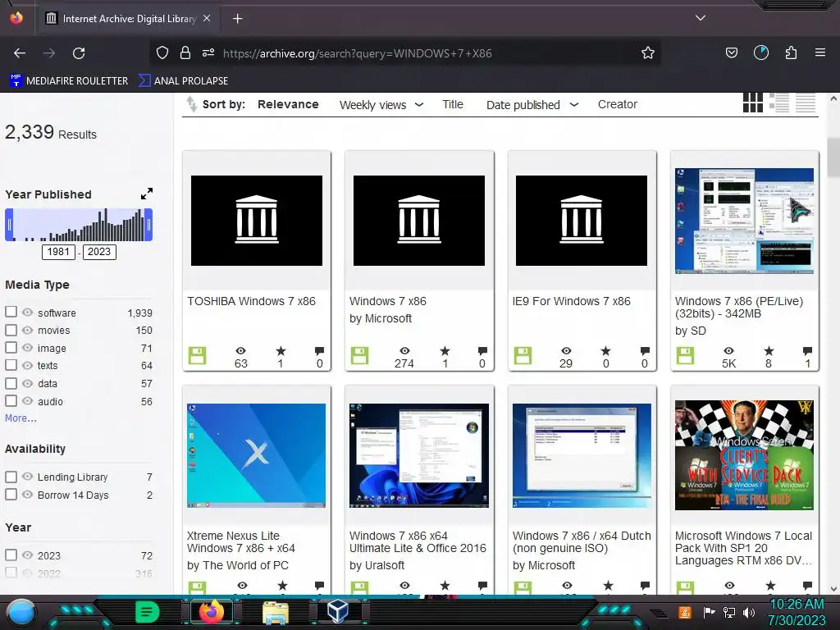The width and height of the screenshot is (840, 630).
Task: Enable the Borrow 14 Days filter
Action: click(x=11, y=494)
